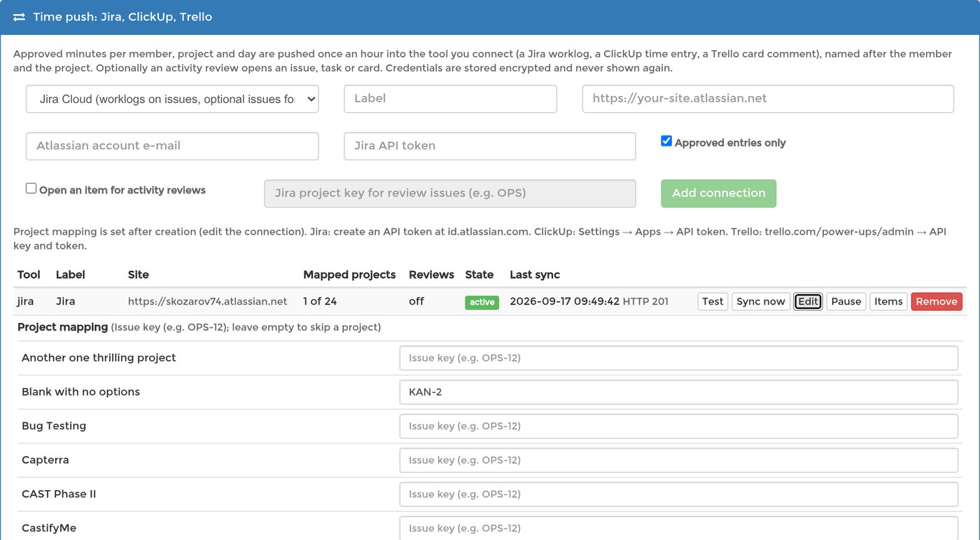This screenshot has width=980, height=540.
Task: Click the '1 of 24' mapped projects cell
Action: [320, 301]
